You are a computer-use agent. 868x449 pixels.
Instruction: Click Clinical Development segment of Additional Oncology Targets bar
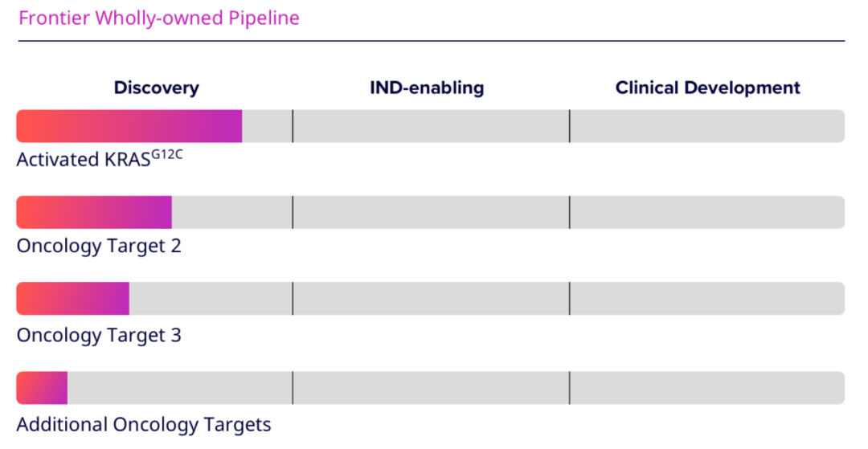706,388
